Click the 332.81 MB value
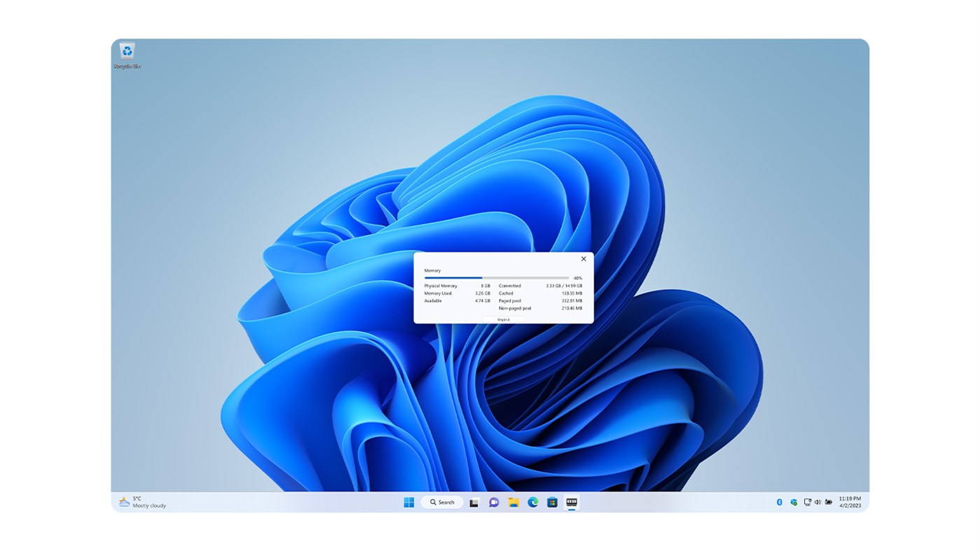Viewport: 980px width, 551px height. pyautogui.click(x=572, y=300)
